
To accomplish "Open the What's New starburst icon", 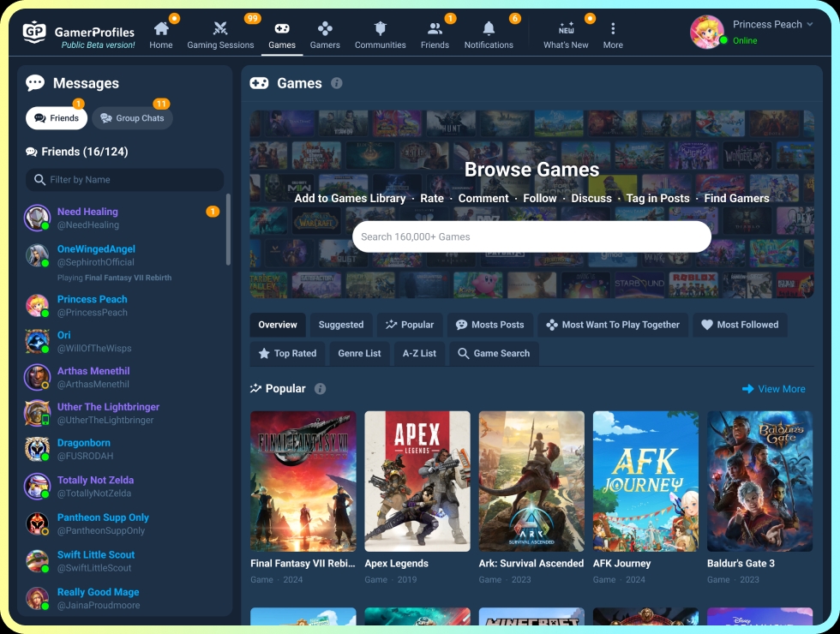I will coord(566,26).
